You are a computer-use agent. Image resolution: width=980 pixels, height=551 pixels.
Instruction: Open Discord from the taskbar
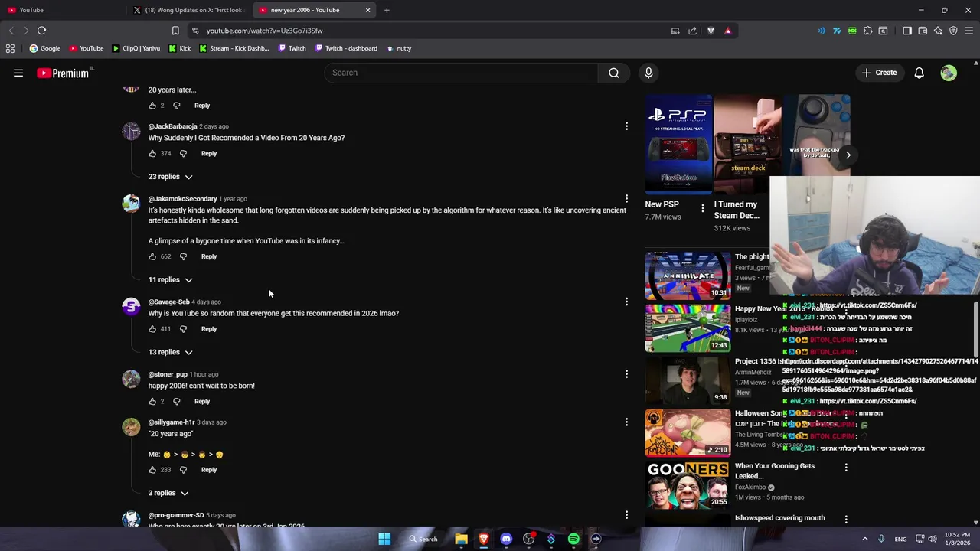pos(506,539)
